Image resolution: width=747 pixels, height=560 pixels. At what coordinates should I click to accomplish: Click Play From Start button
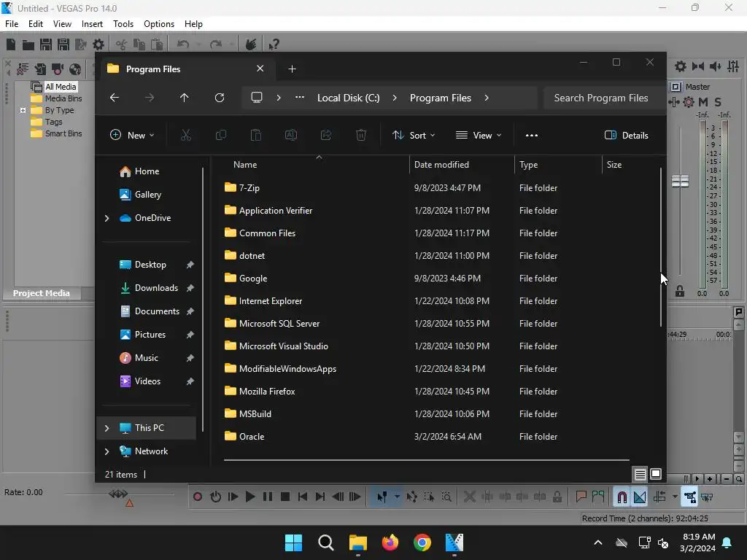click(233, 497)
